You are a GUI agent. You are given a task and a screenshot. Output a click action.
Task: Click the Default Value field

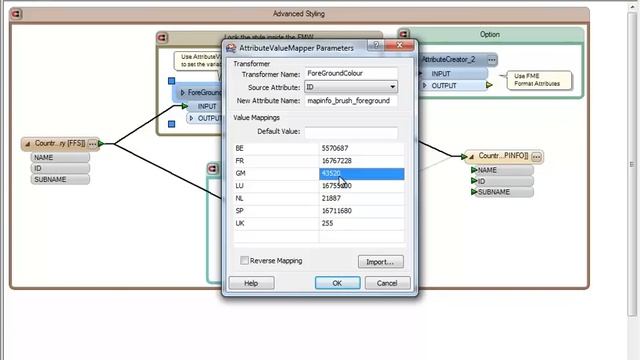coord(351,132)
